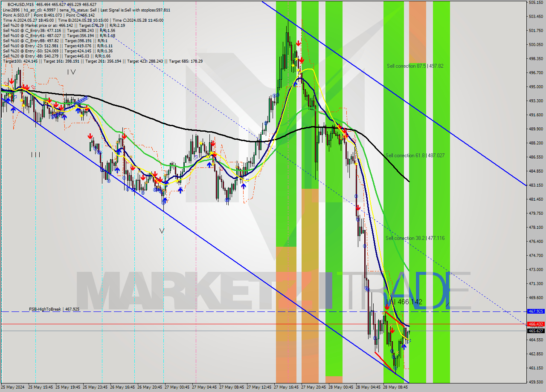Click 505.150 on the price scale
The width and height of the screenshot is (546, 392).
(x=535, y=3)
